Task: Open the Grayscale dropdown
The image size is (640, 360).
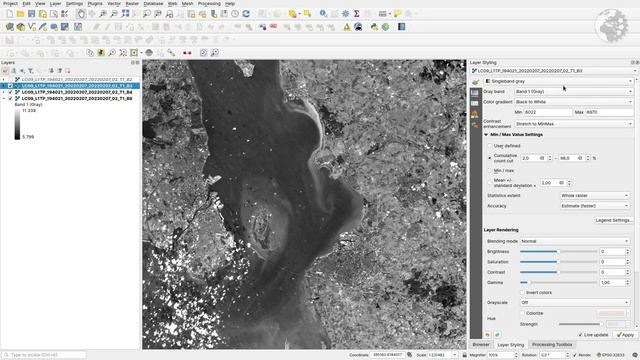Action: 574,302
